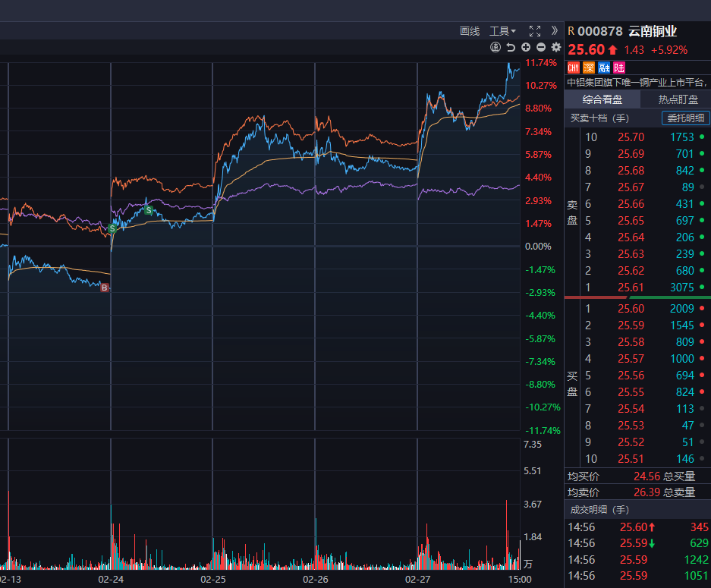711x588 pixels.
Task: Expand panel with the » chevron
Action: [555, 31]
